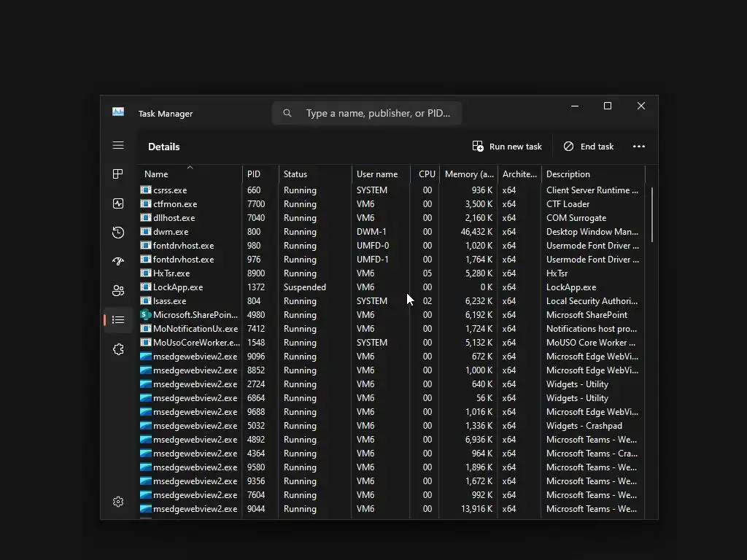Close the Task Manager window

point(641,106)
